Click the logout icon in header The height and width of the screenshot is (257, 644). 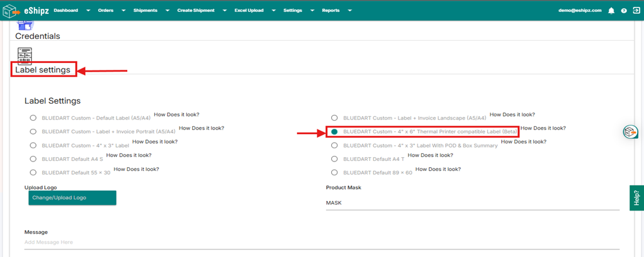click(636, 11)
